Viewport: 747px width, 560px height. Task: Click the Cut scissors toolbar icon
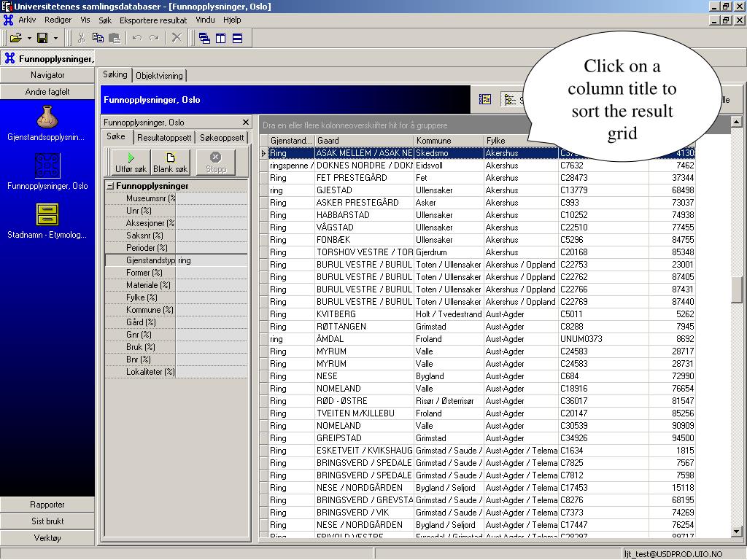[x=81, y=38]
